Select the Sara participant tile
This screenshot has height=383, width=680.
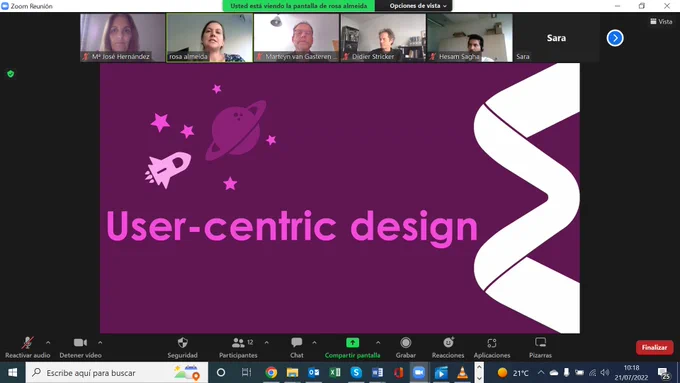pos(556,38)
